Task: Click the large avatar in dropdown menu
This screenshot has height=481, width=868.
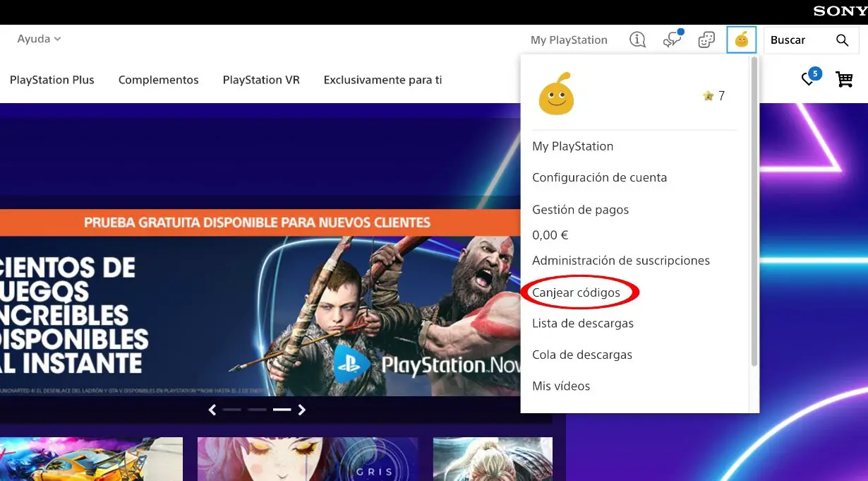Action: (x=556, y=94)
